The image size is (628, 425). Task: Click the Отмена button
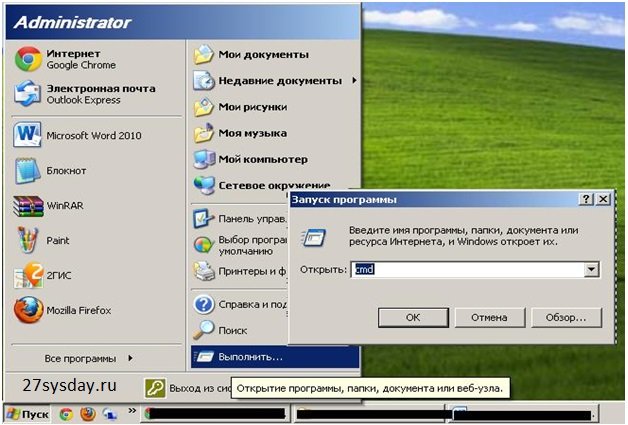489,317
